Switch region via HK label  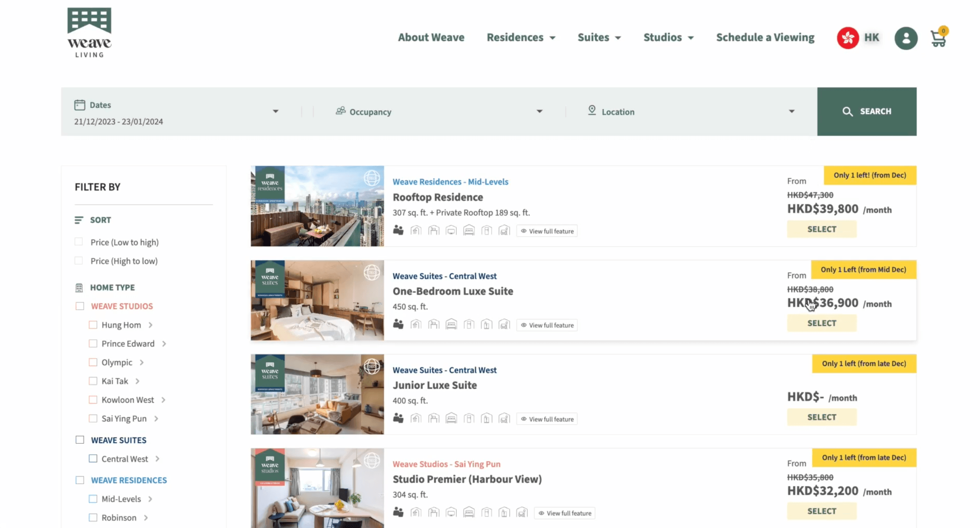871,37
